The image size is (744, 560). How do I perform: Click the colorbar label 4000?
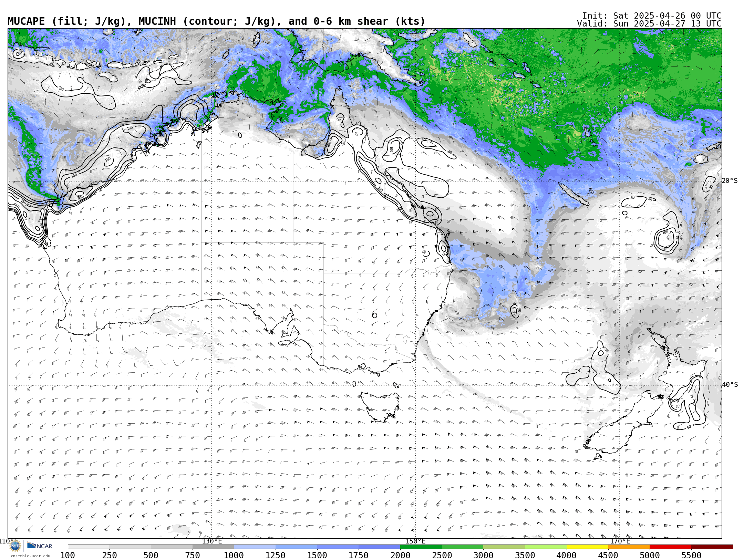(x=567, y=555)
